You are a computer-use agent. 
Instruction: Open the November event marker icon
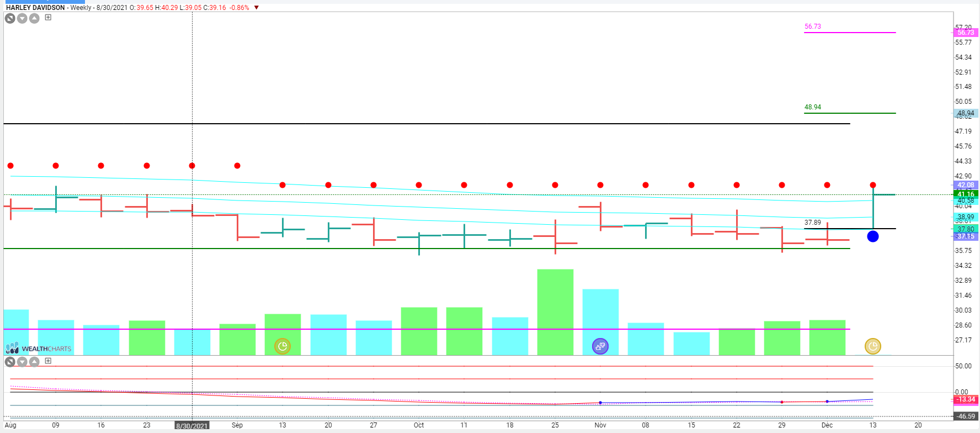[600, 346]
